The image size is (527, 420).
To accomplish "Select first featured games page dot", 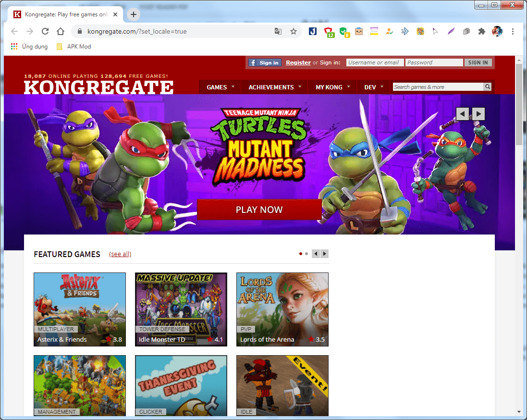I will 300,254.
